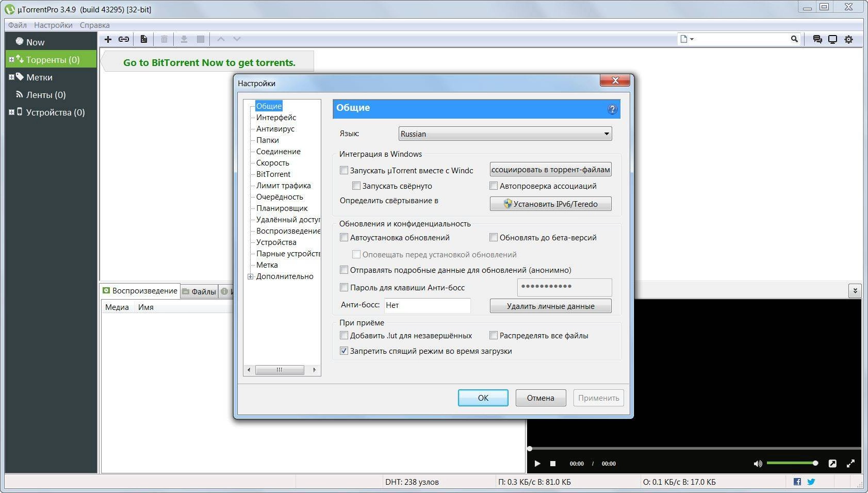Click the search magnifier icon

[x=795, y=39]
